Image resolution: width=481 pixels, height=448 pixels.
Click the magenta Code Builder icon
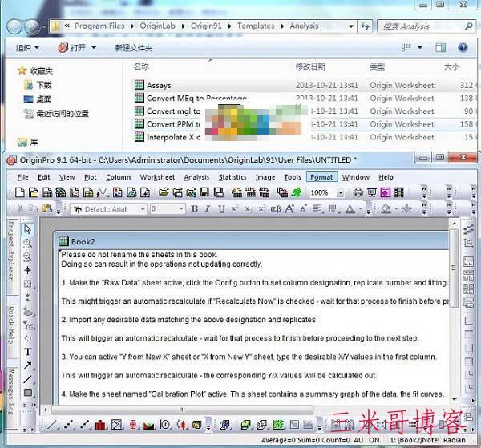point(386,192)
